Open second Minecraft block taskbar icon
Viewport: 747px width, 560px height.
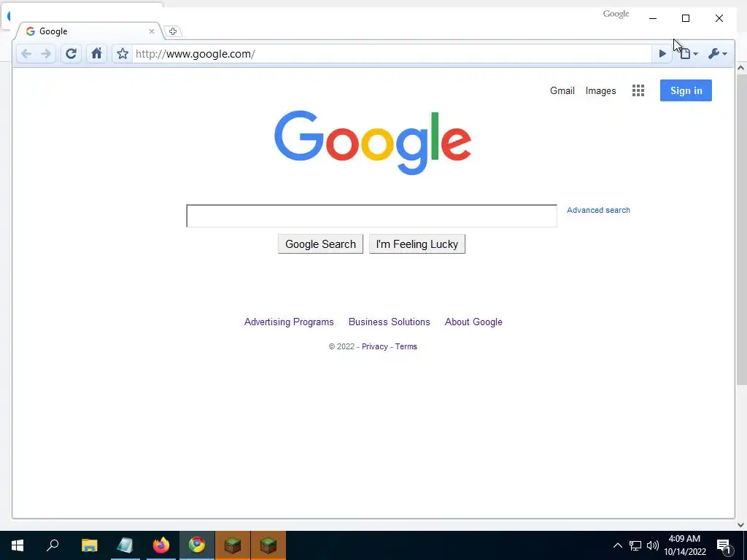268,545
